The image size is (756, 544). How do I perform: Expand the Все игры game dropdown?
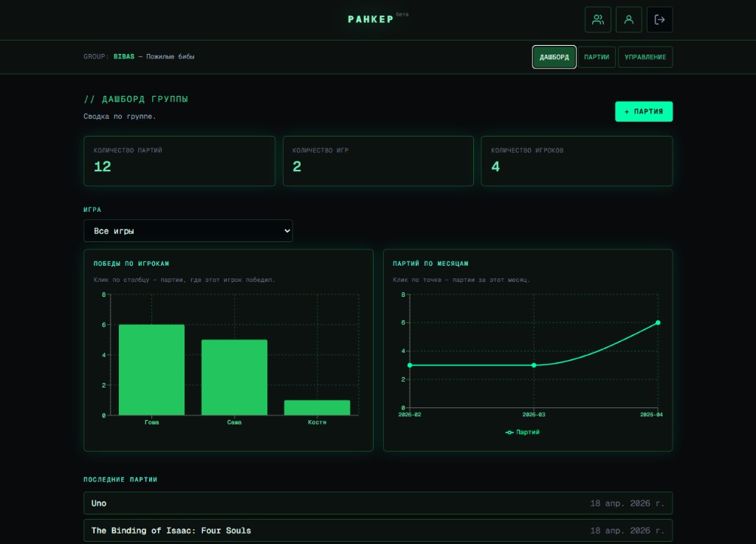coord(188,231)
